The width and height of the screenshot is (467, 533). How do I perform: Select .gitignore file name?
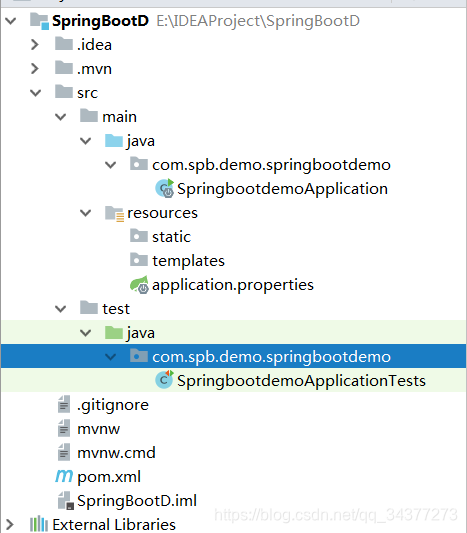click(x=113, y=405)
